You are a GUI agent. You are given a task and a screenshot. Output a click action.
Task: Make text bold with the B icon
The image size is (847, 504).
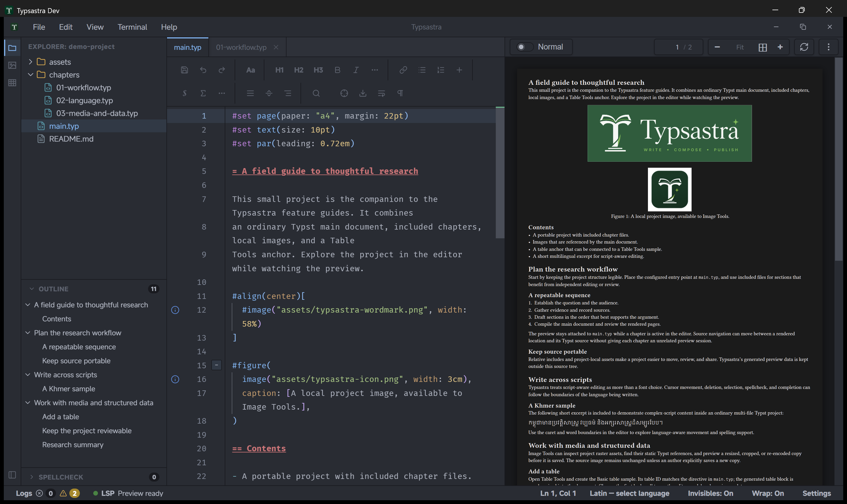coord(337,70)
